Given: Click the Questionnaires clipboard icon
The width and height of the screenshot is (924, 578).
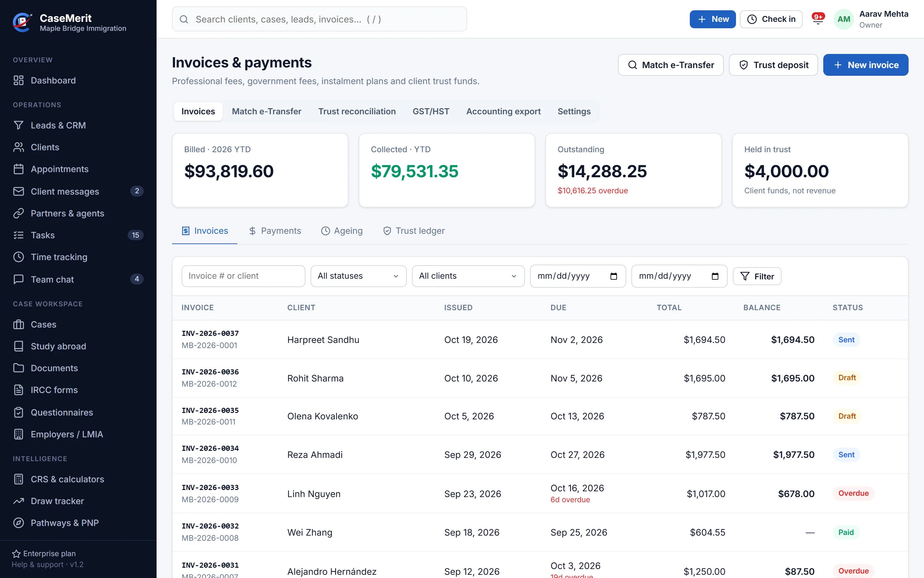Looking at the screenshot, I should click(x=18, y=412).
